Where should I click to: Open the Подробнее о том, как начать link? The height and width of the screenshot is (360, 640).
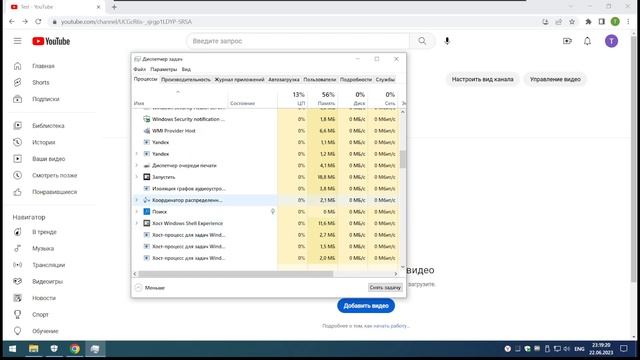[x=366, y=326]
